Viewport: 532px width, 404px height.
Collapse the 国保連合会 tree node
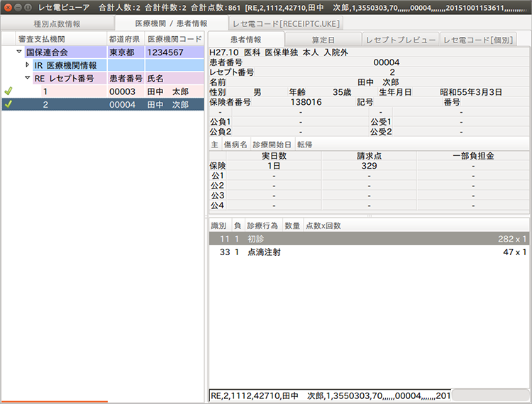19,52
